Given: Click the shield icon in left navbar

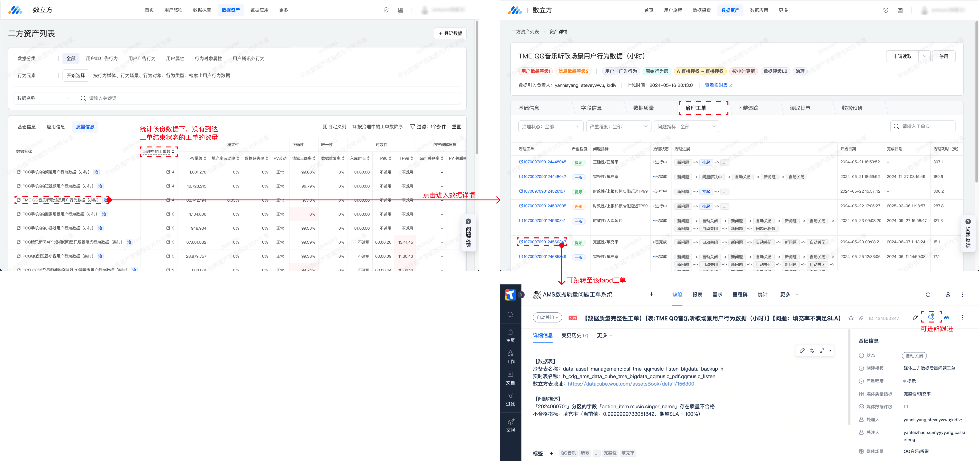Looking at the screenshot, I should coord(386,10).
